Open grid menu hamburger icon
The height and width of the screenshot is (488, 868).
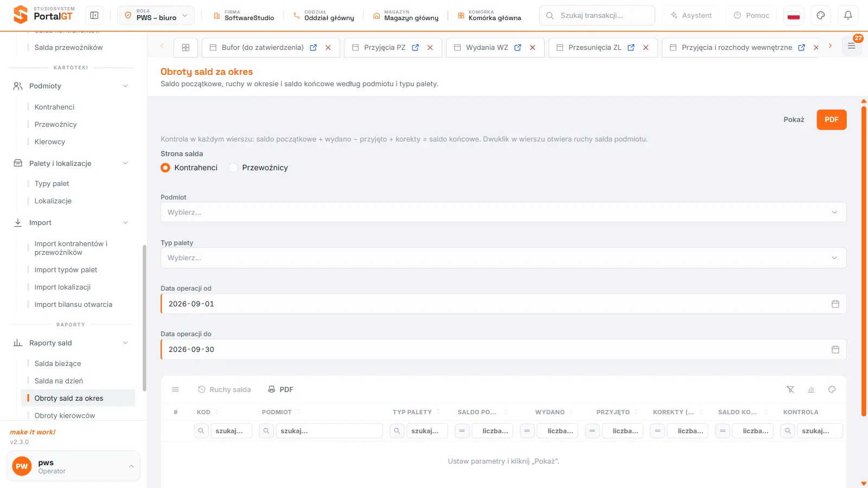[x=175, y=389]
